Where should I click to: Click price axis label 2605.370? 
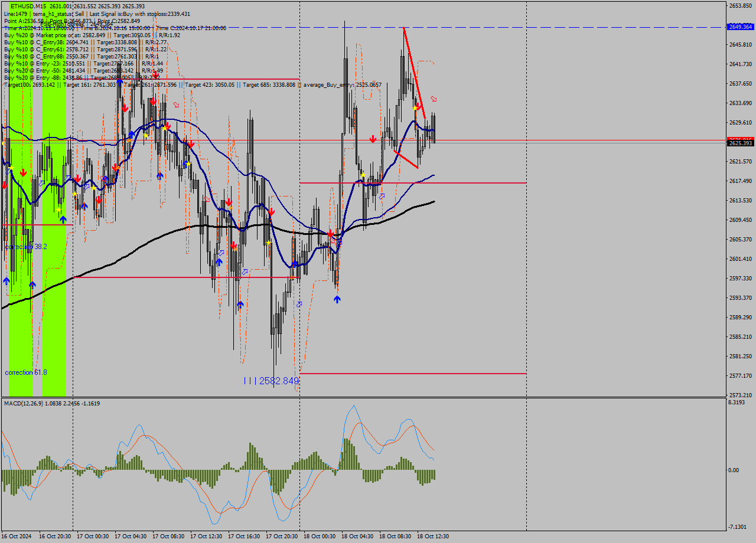click(x=740, y=240)
